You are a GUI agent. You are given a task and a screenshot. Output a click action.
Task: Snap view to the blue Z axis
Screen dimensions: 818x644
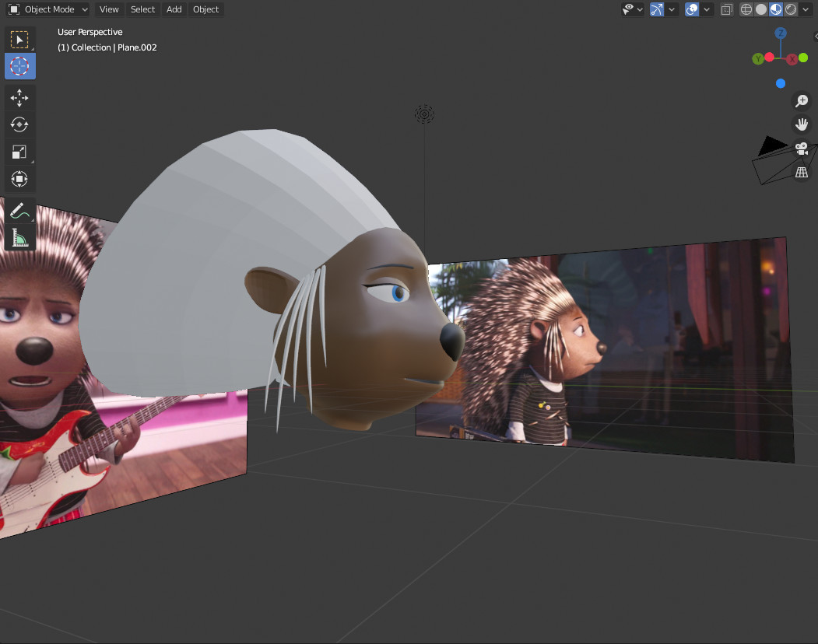click(781, 33)
